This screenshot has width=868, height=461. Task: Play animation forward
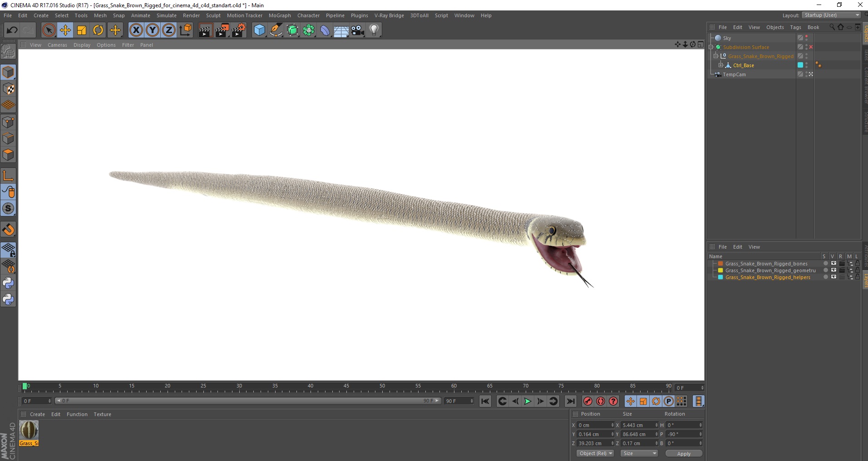[528, 401]
